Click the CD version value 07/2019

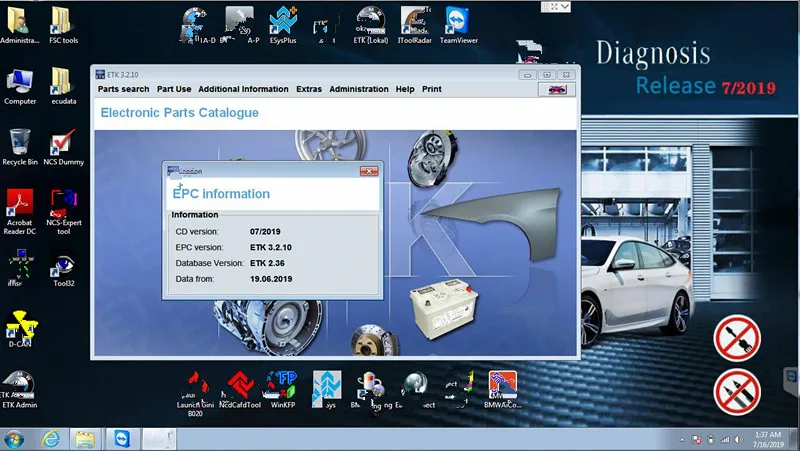click(265, 232)
